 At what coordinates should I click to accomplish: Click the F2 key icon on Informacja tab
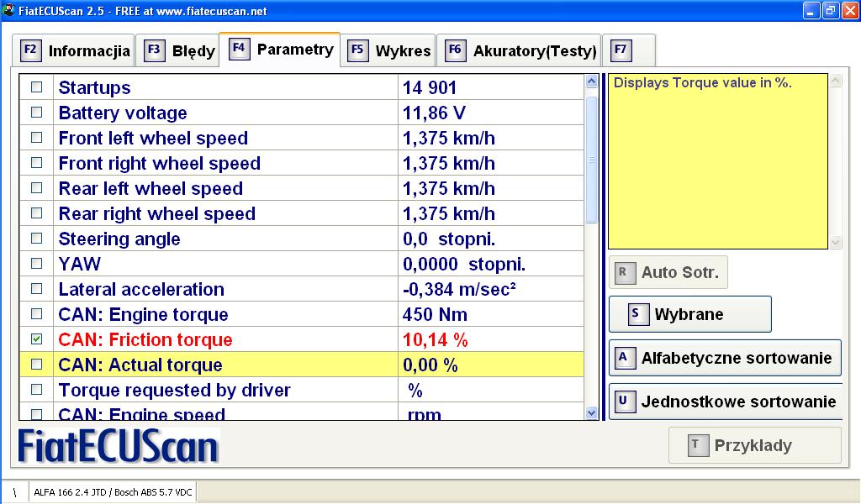point(30,50)
